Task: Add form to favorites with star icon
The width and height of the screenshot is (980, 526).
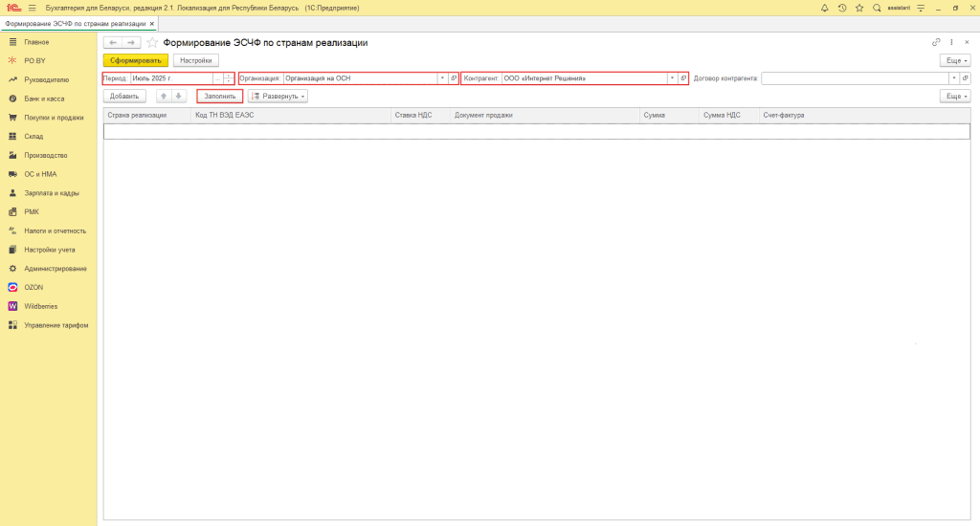Action: 152,43
